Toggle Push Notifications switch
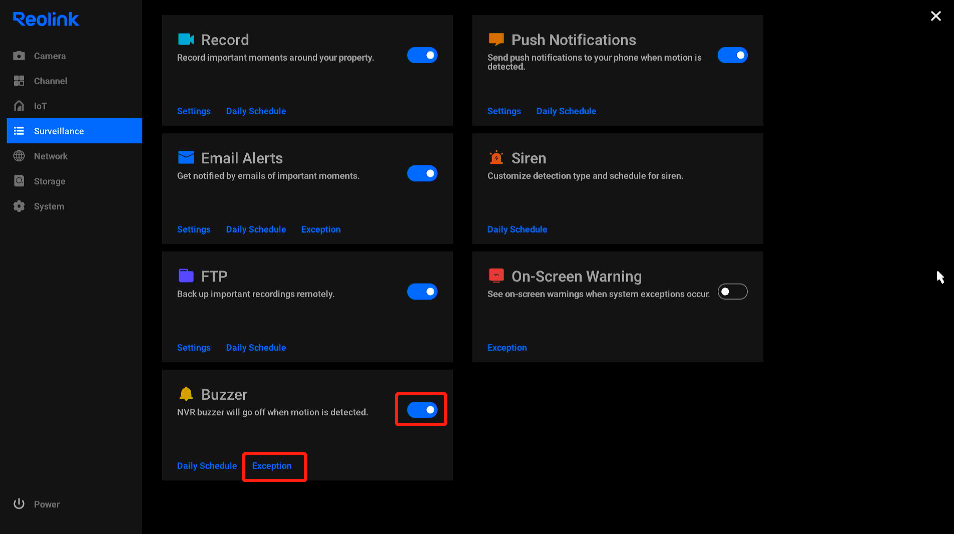Viewport: 954px width, 534px height. click(733, 55)
